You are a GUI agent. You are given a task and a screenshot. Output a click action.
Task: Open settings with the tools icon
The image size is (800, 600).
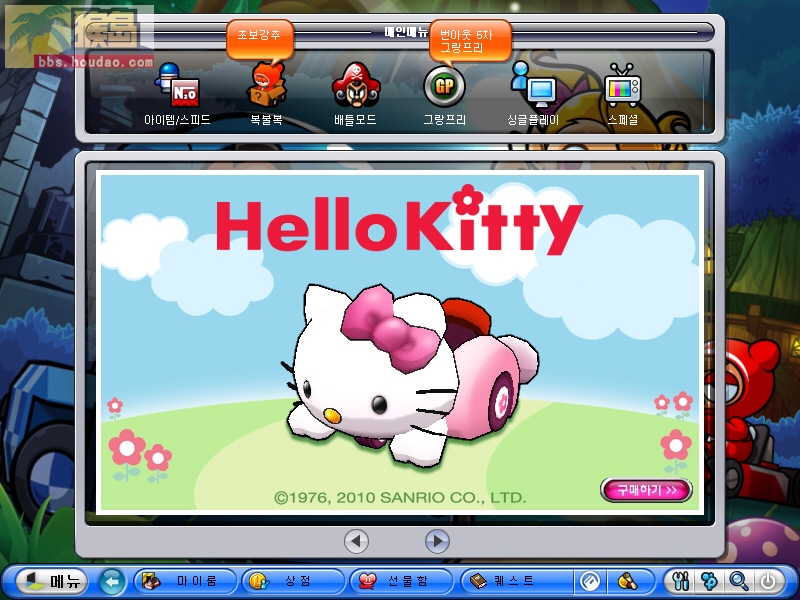pos(681,581)
